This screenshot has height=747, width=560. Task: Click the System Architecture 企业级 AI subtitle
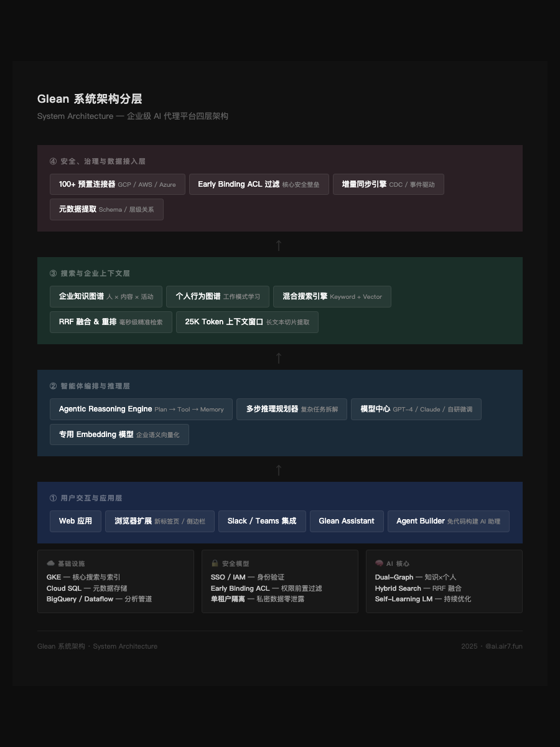pyautogui.click(x=133, y=116)
